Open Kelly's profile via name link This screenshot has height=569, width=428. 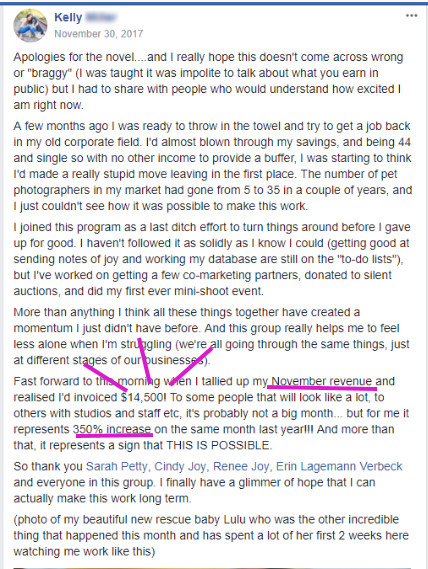pos(68,17)
